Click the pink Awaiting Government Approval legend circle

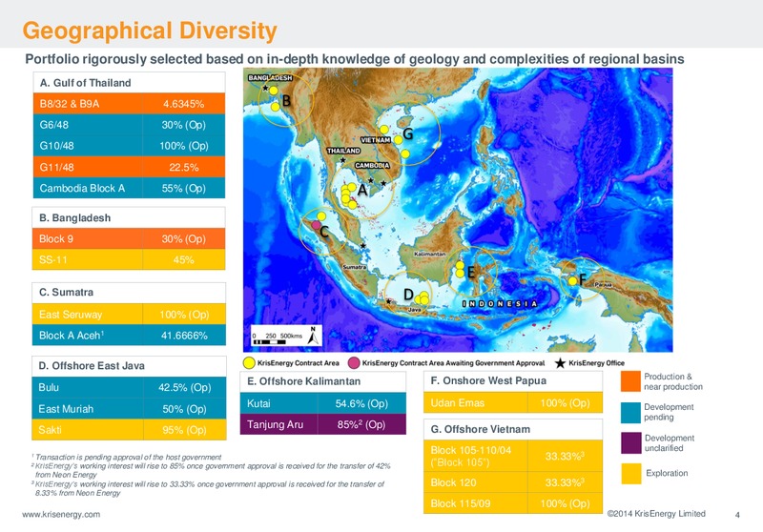click(354, 363)
